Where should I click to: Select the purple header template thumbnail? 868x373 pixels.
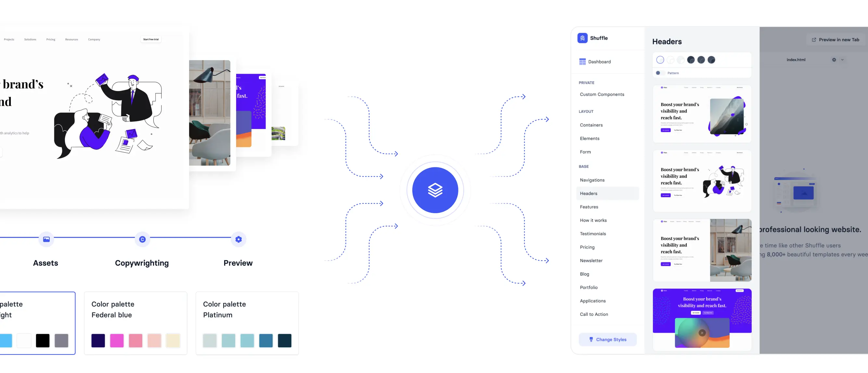[702, 318]
